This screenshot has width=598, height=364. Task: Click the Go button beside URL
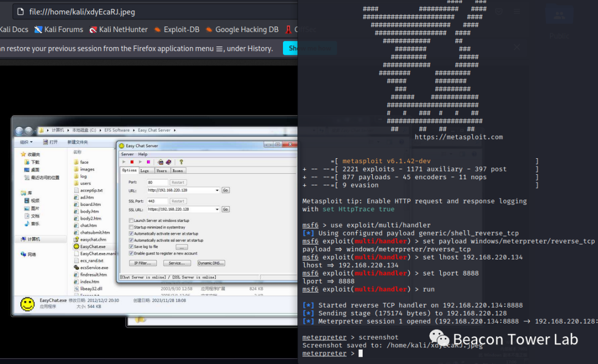coord(225,190)
